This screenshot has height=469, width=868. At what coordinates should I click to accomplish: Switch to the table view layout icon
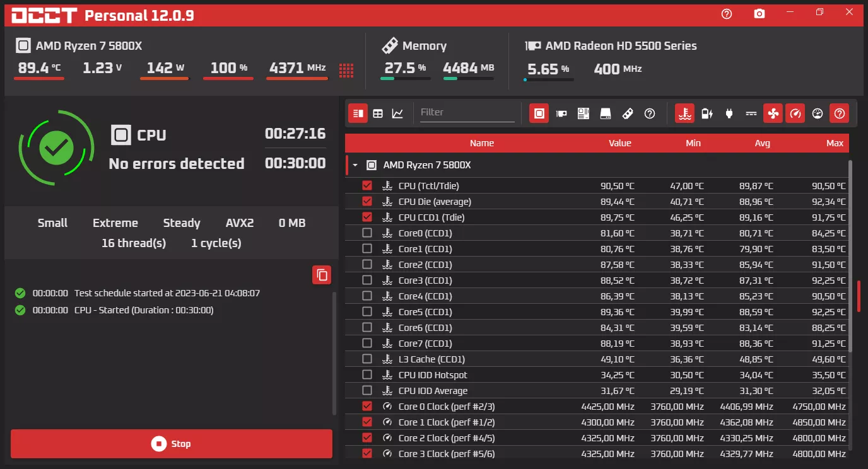pos(378,113)
